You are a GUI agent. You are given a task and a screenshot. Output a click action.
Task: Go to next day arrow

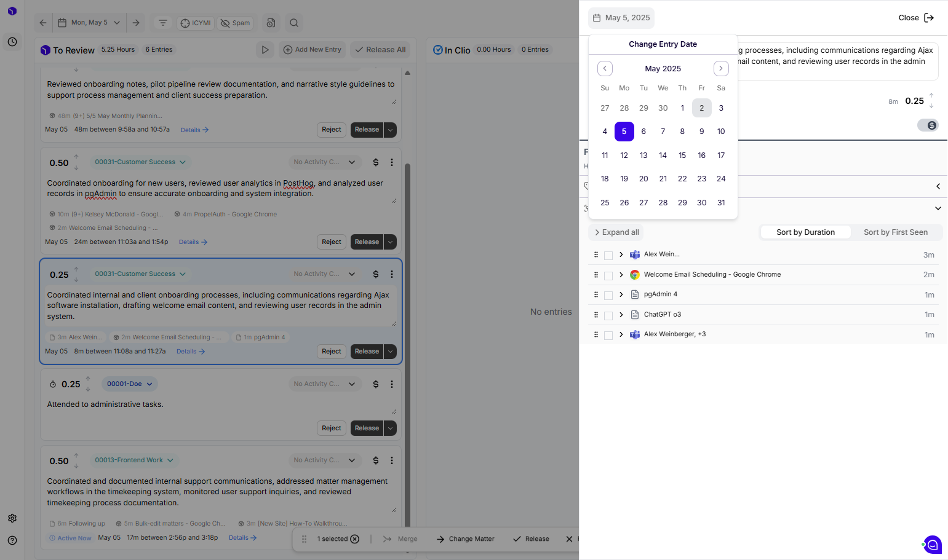click(x=136, y=23)
